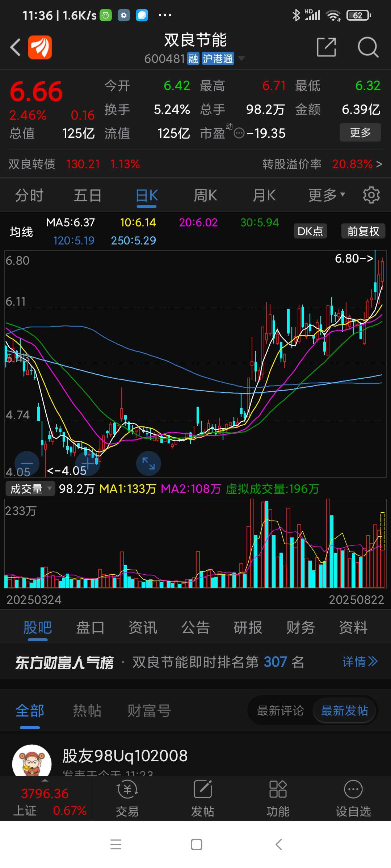The width and height of the screenshot is (391, 868).
Task: Switch to 月K chart tab
Action: pos(264,195)
